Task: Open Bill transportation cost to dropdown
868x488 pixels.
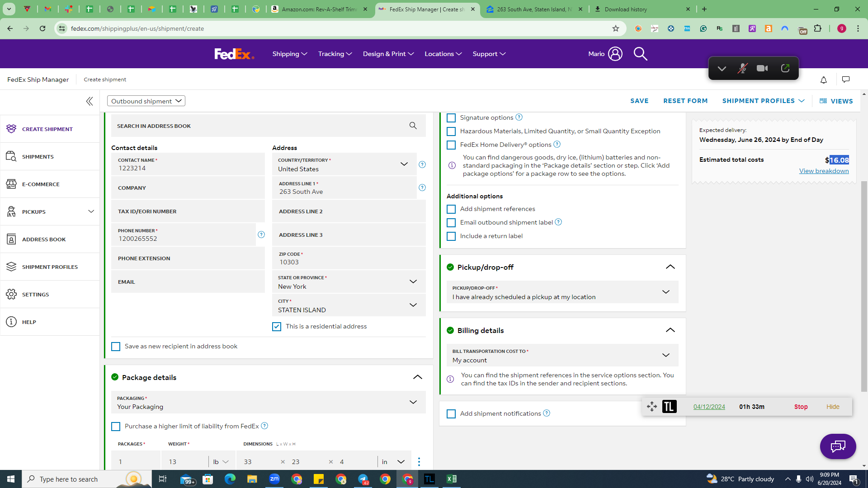Action: point(562,356)
